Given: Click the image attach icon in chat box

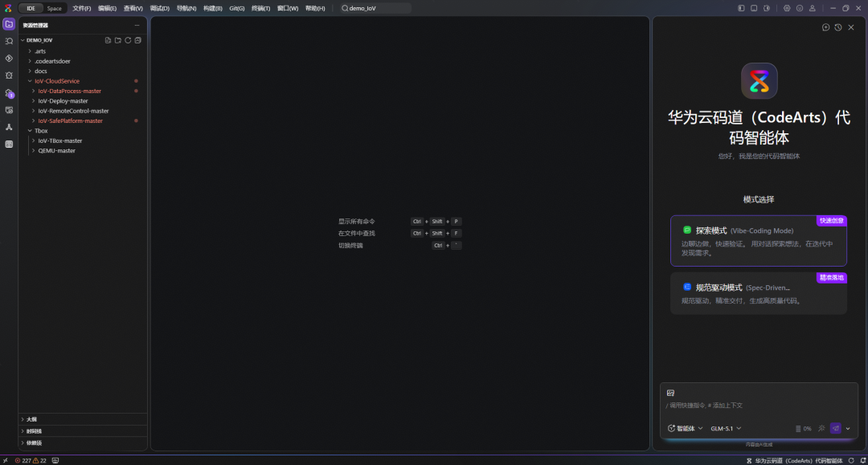Looking at the screenshot, I should pos(670,393).
